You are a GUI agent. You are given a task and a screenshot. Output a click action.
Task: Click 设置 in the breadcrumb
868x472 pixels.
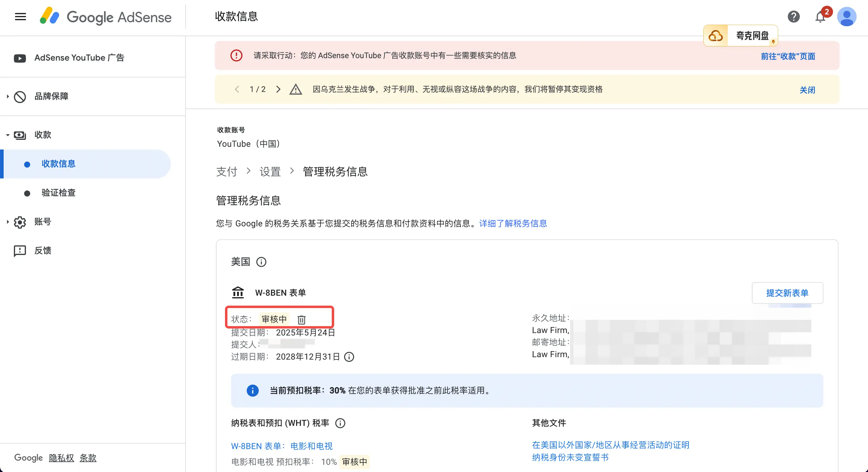pos(270,172)
